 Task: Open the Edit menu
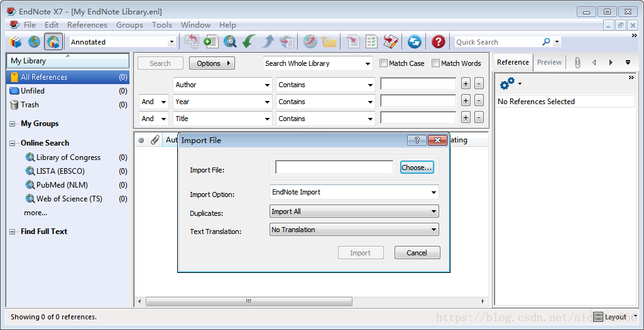[52, 25]
